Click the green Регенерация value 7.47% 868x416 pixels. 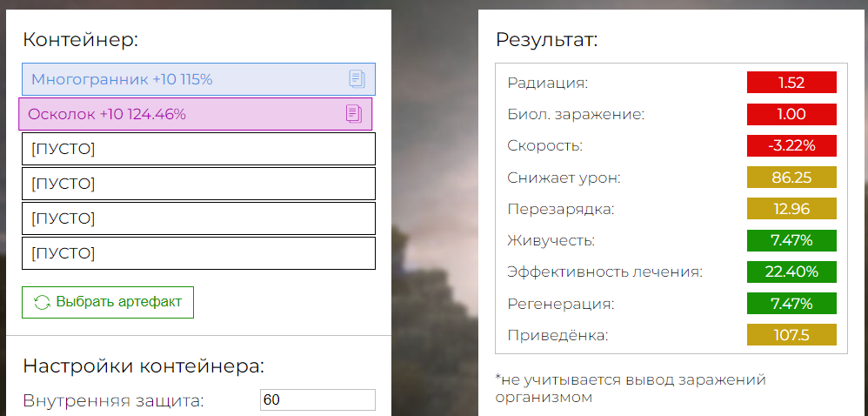791,304
